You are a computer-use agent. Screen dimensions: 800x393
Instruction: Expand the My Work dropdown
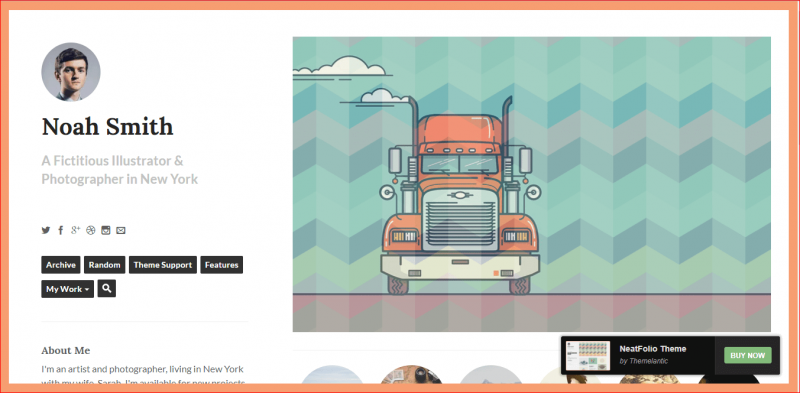[67, 289]
